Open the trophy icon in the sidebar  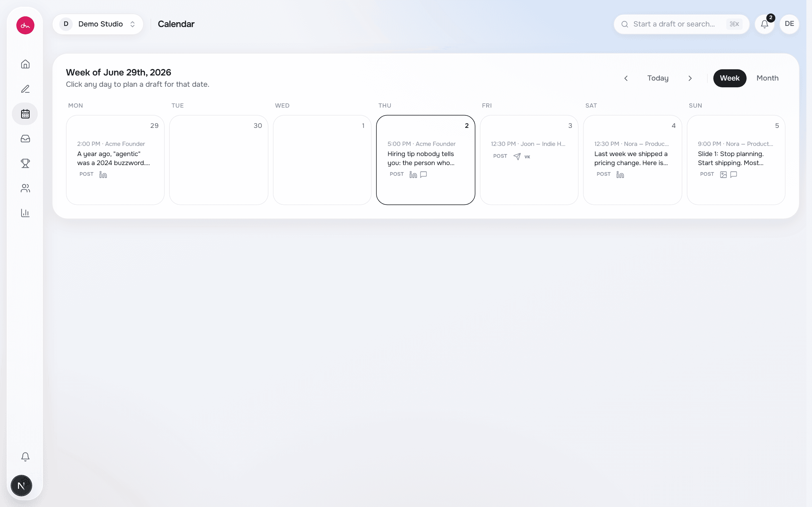click(25, 163)
